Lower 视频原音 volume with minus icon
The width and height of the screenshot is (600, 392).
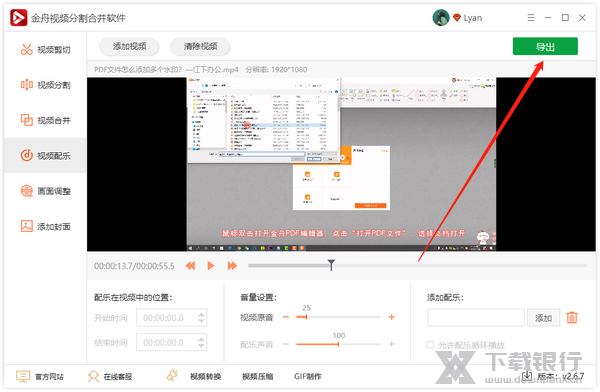(x=286, y=317)
